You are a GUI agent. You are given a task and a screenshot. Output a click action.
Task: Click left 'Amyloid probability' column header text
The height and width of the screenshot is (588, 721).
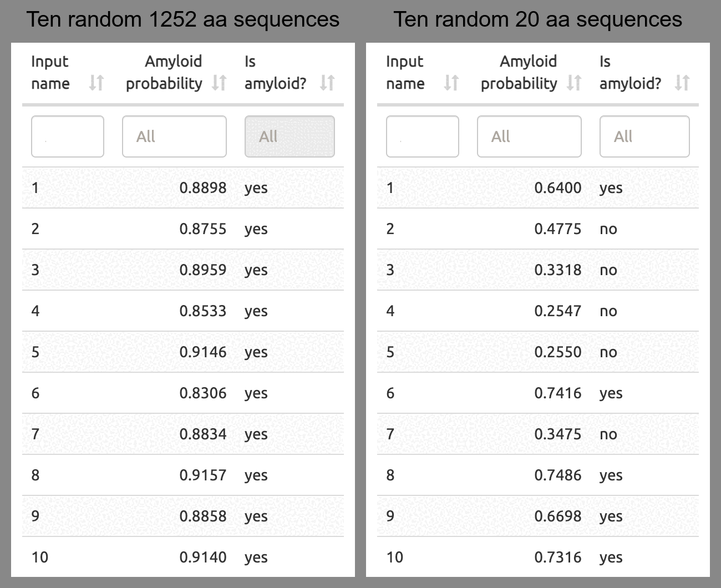(x=165, y=72)
